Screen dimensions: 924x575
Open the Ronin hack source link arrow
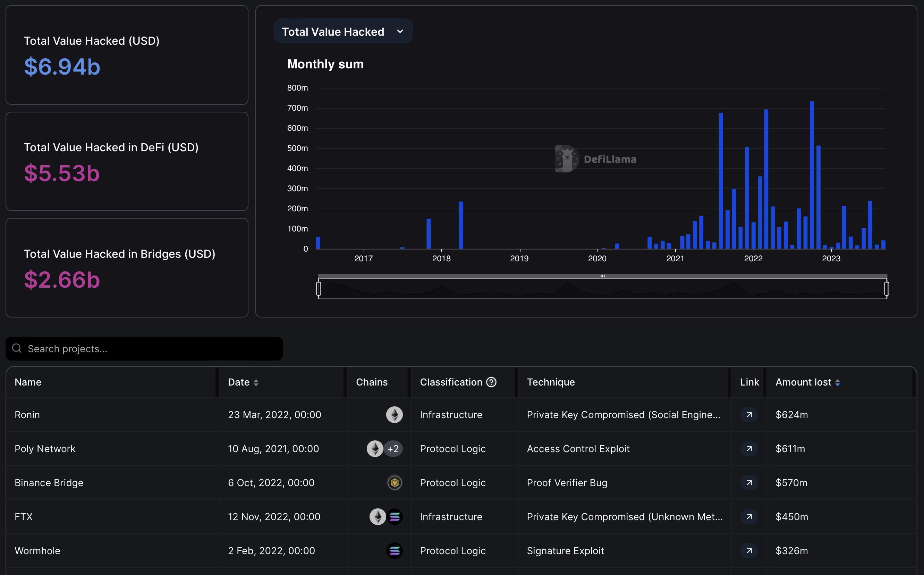click(x=749, y=415)
